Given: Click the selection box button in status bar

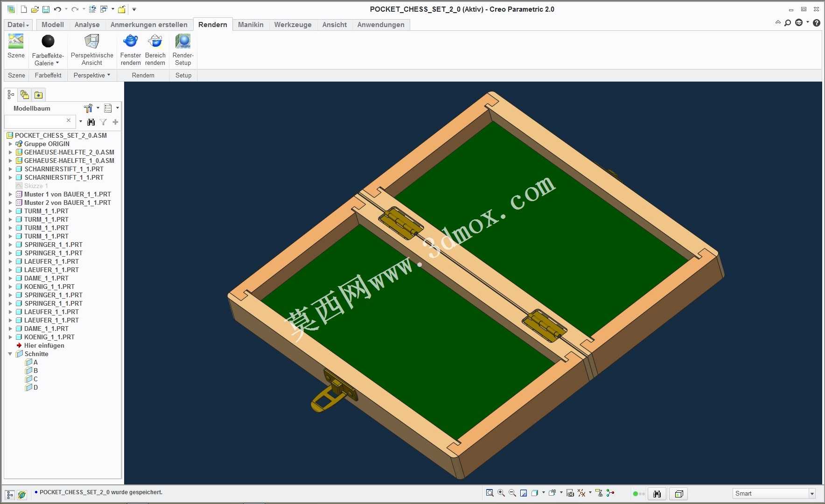Looking at the screenshot, I should coord(679,494).
